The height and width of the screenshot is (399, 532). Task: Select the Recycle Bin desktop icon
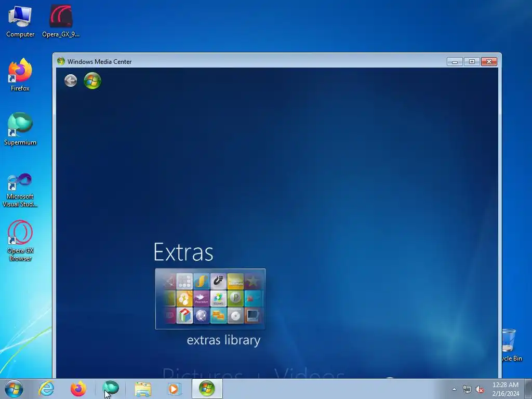(x=511, y=345)
